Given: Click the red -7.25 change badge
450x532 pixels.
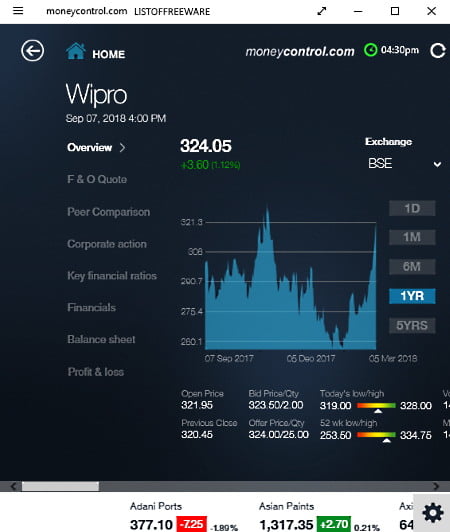Looking at the screenshot, I should coord(192,524).
